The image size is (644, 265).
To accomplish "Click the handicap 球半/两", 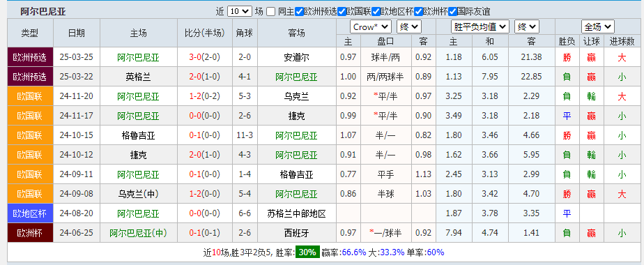I will coord(385,57).
